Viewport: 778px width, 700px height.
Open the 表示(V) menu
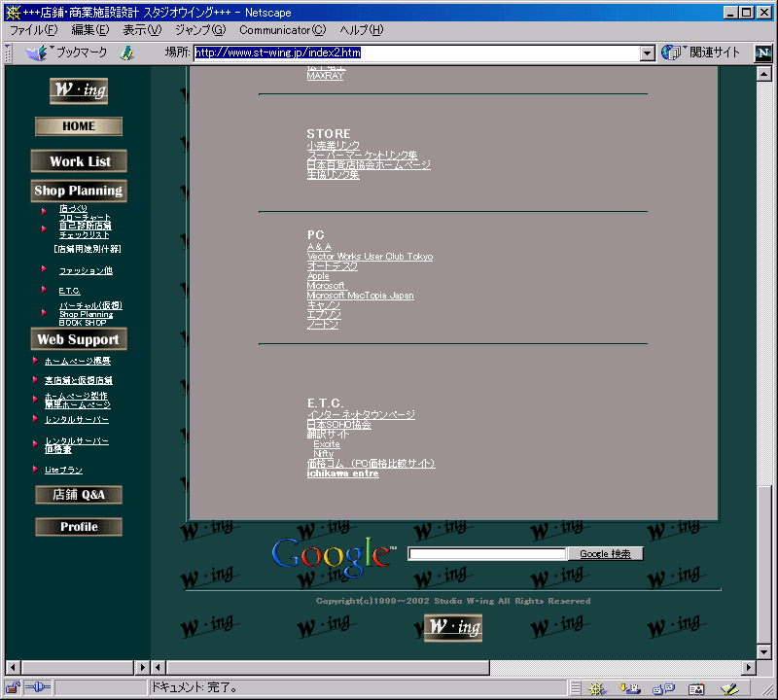click(x=142, y=30)
